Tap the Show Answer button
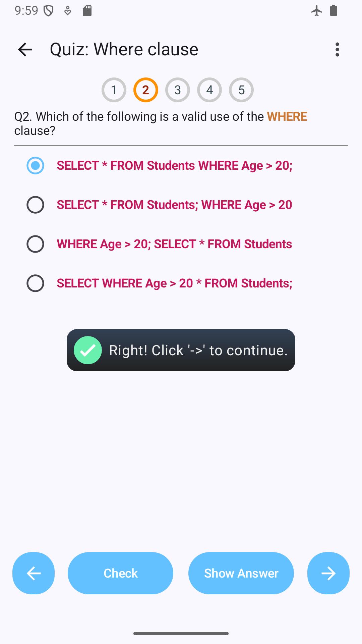The height and width of the screenshot is (644, 362). click(x=241, y=573)
